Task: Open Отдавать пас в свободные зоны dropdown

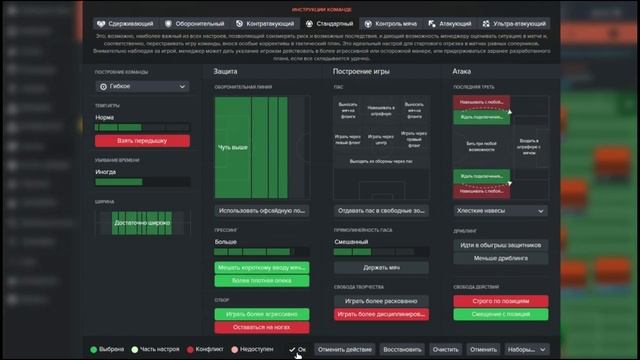Action: coord(381,211)
